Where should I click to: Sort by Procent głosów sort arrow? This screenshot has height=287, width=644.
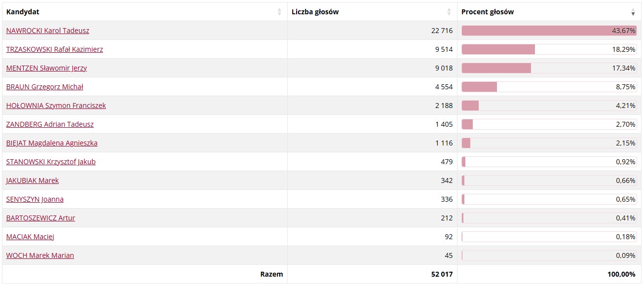click(633, 12)
